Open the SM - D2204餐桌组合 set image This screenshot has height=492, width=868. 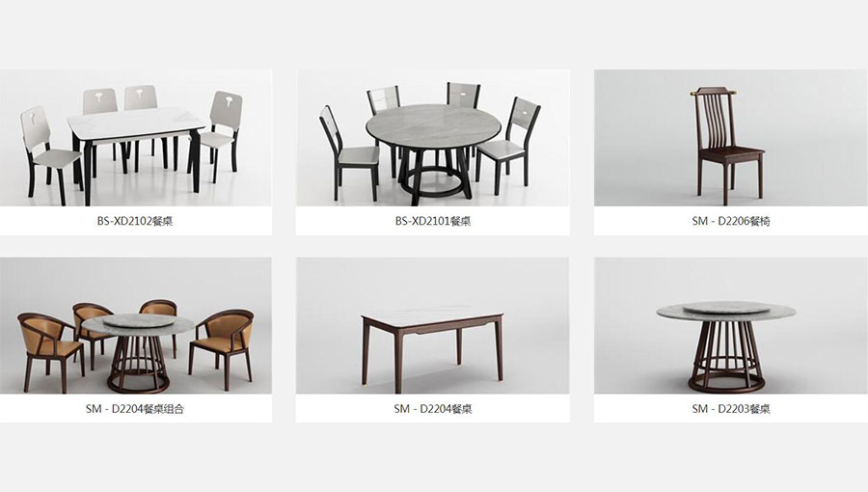point(136,325)
